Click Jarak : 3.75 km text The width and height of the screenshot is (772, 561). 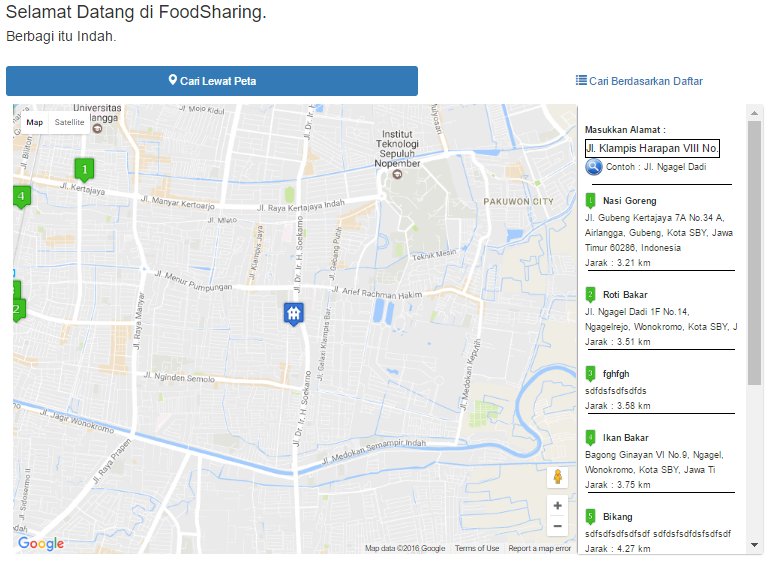pyautogui.click(x=618, y=485)
